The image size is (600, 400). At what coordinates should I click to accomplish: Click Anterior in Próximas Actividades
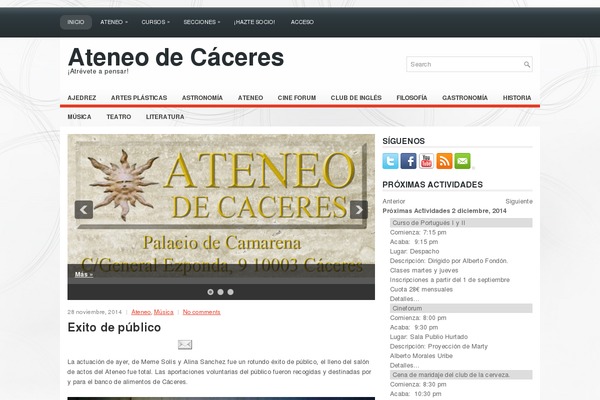[394, 201]
